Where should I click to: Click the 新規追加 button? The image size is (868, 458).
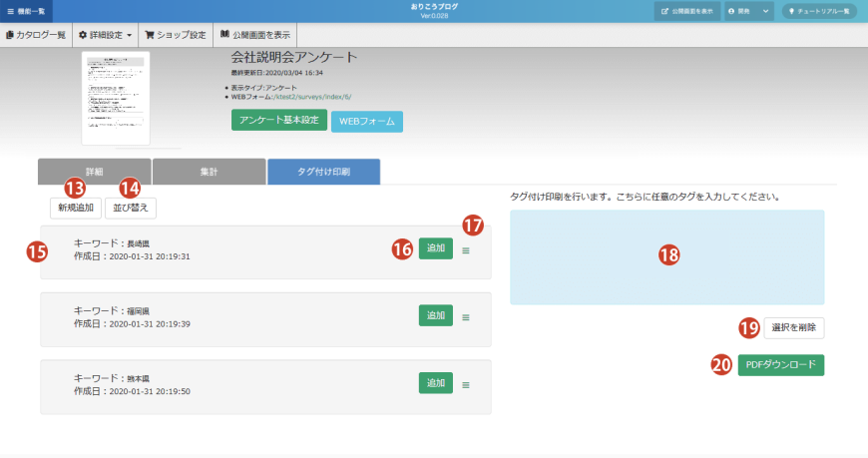pos(76,208)
